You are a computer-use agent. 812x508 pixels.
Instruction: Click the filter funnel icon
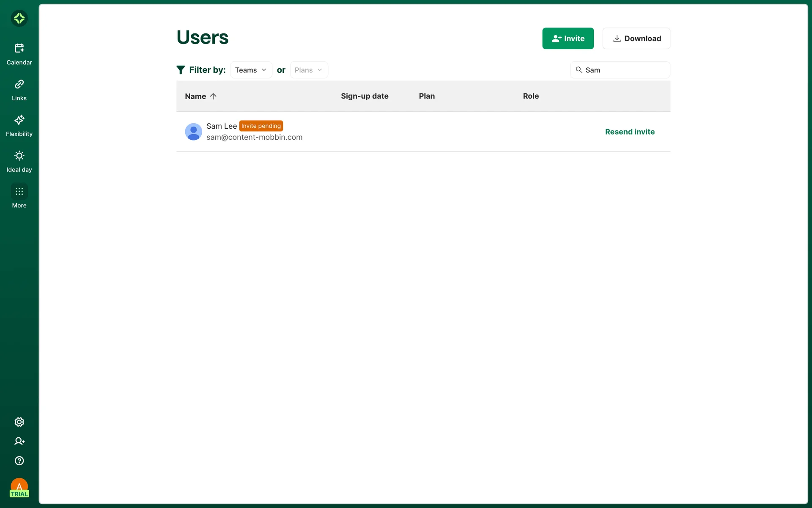point(181,70)
